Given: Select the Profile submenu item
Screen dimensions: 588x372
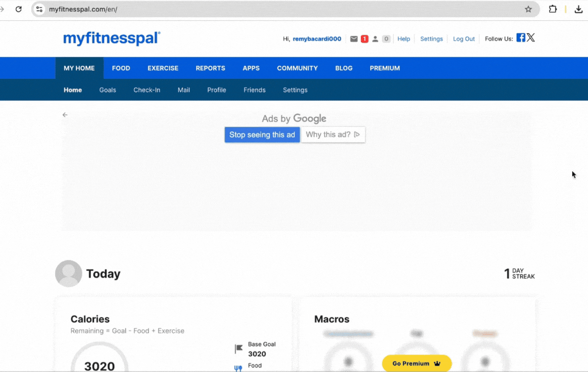Looking at the screenshot, I should (x=217, y=90).
